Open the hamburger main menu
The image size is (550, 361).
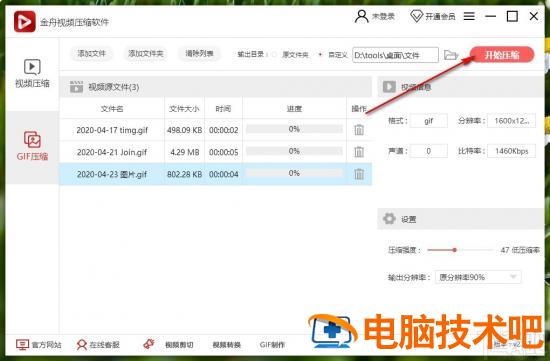pyautogui.click(x=469, y=16)
